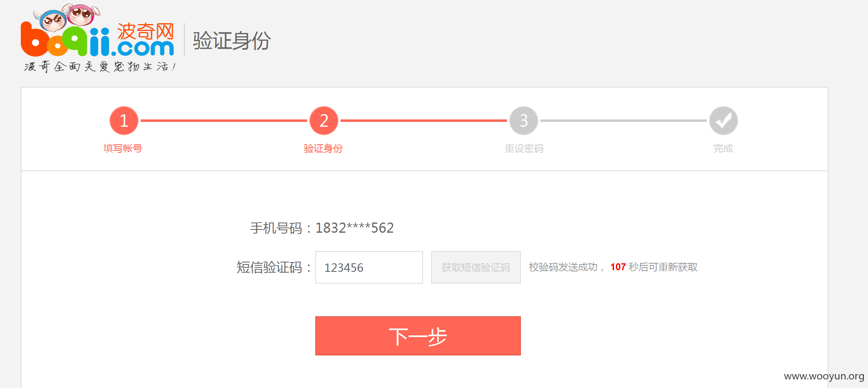Image resolution: width=868 pixels, height=388 pixels.
Task: Open the 验证身份 step label
Action: coord(323,148)
